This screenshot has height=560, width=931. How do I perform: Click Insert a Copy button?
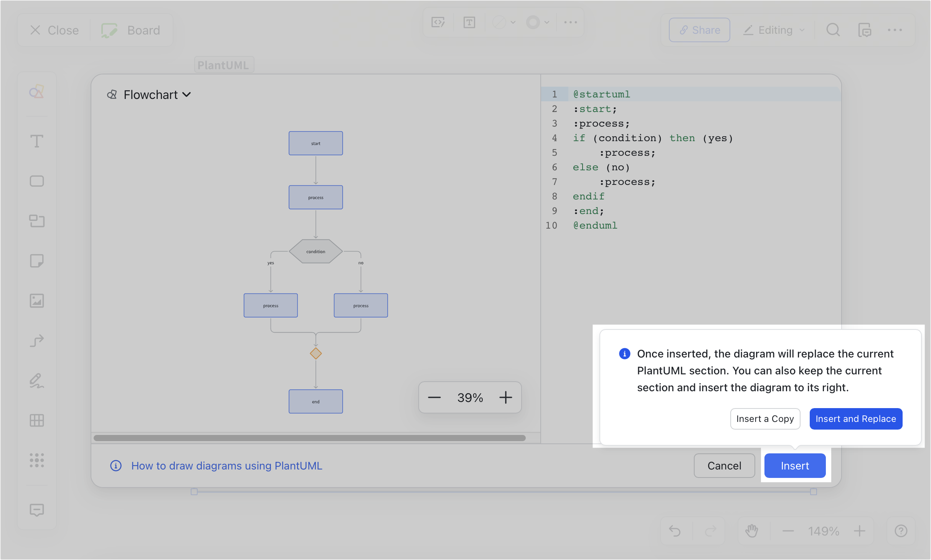coord(765,419)
